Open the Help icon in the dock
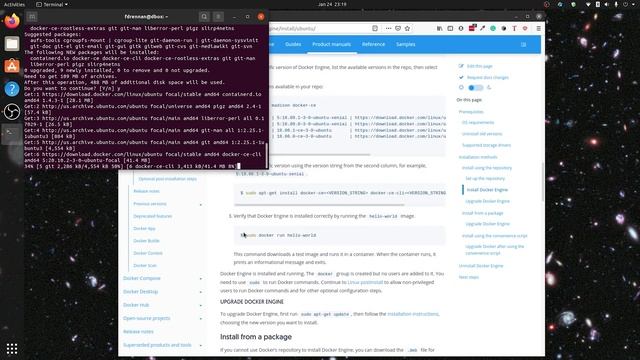The image size is (640, 360). [12, 89]
